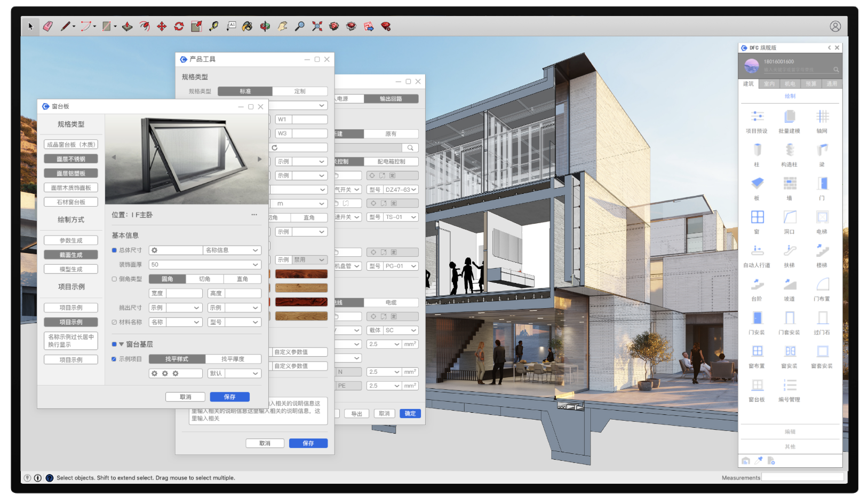The height and width of the screenshot is (503, 868).
Task: Choose the Paint Bucket tool
Action: [x=247, y=26]
